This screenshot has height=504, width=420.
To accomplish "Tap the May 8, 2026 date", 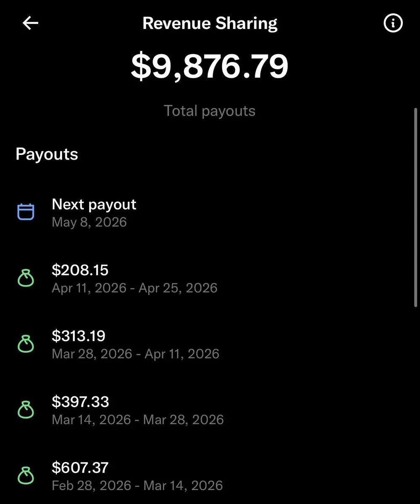I will 89,222.
